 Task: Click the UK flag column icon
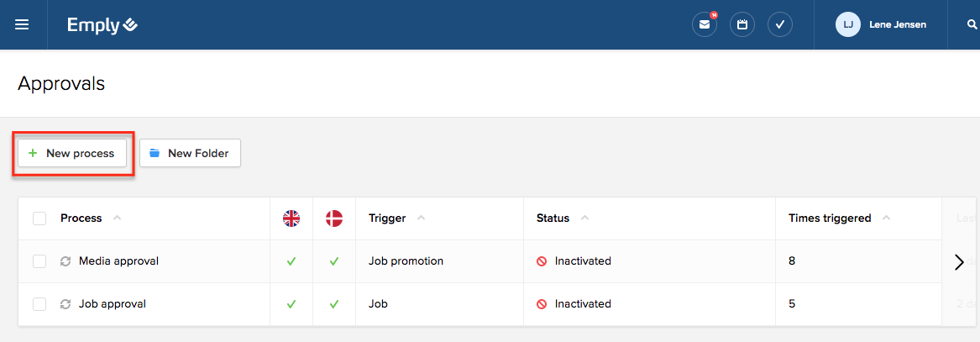tap(291, 218)
